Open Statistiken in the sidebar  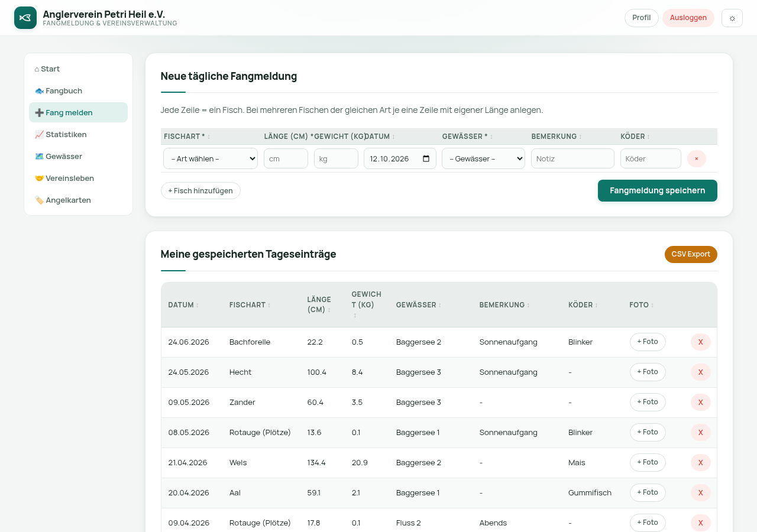(78, 134)
